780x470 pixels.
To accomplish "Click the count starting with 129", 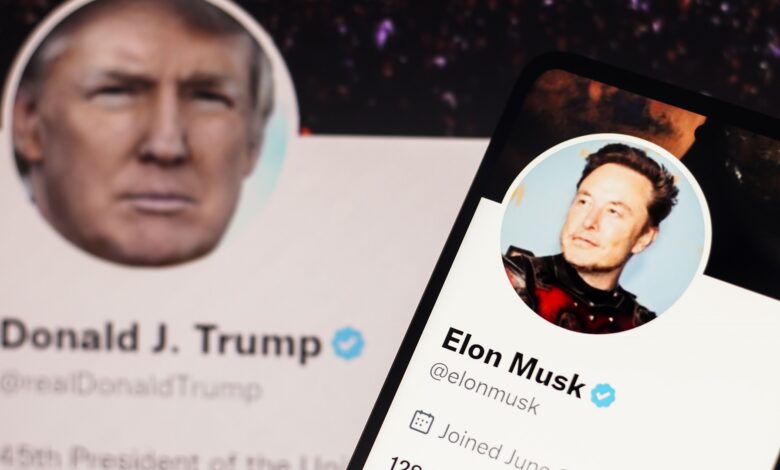I will click(x=405, y=464).
